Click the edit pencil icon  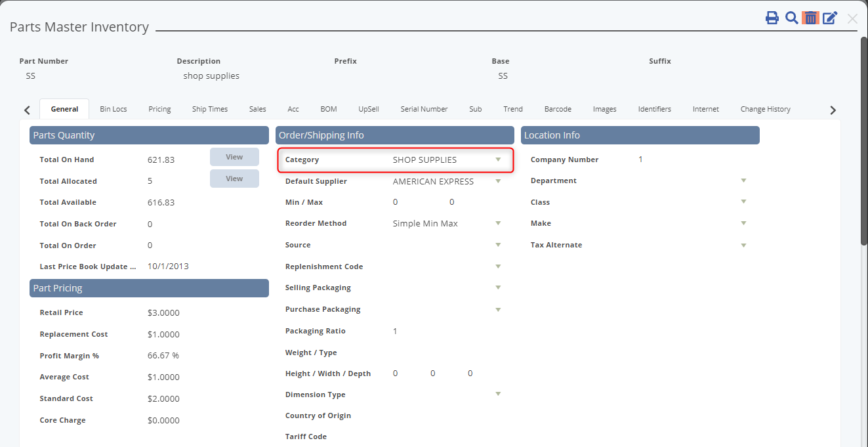pyautogui.click(x=830, y=18)
